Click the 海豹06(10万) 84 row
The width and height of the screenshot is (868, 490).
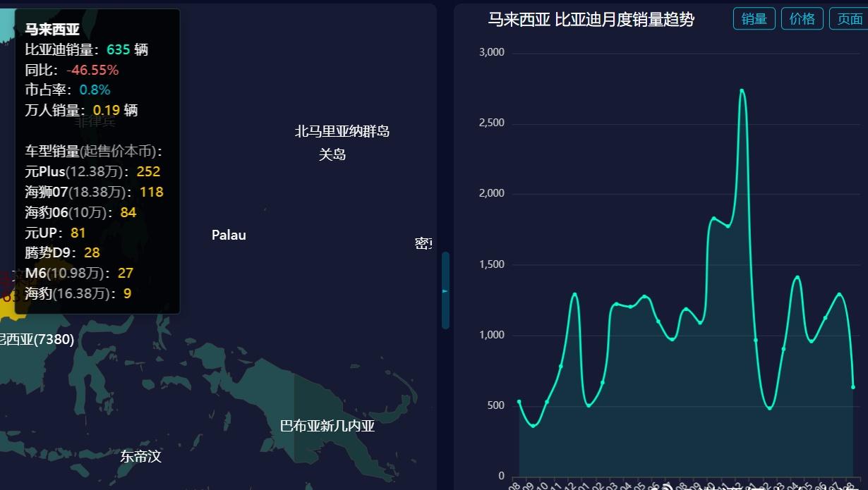tap(80, 212)
